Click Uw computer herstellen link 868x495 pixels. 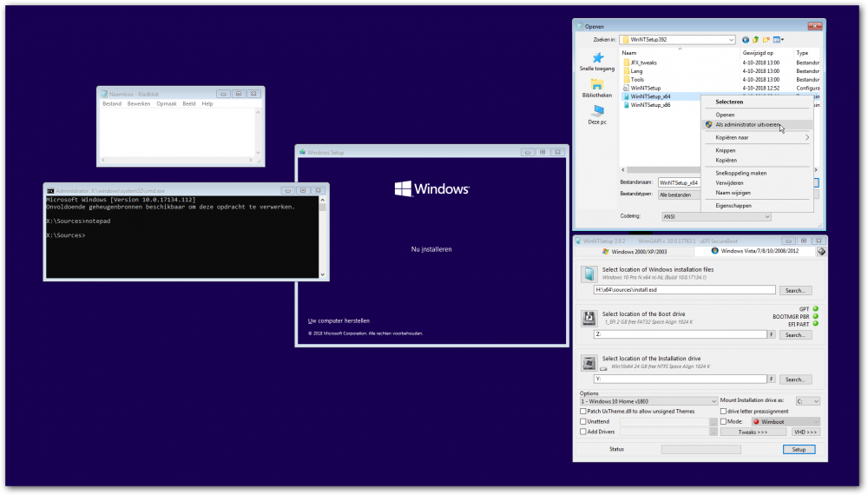point(344,320)
